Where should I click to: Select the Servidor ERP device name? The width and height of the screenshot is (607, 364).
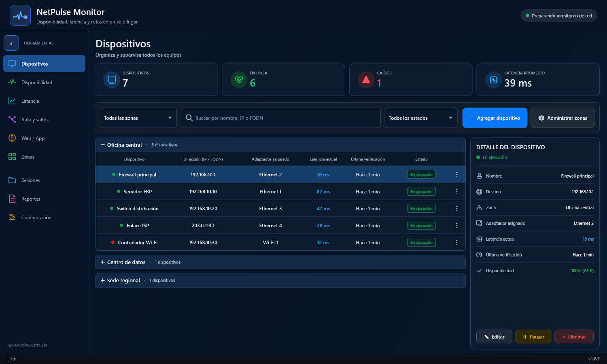138,192
